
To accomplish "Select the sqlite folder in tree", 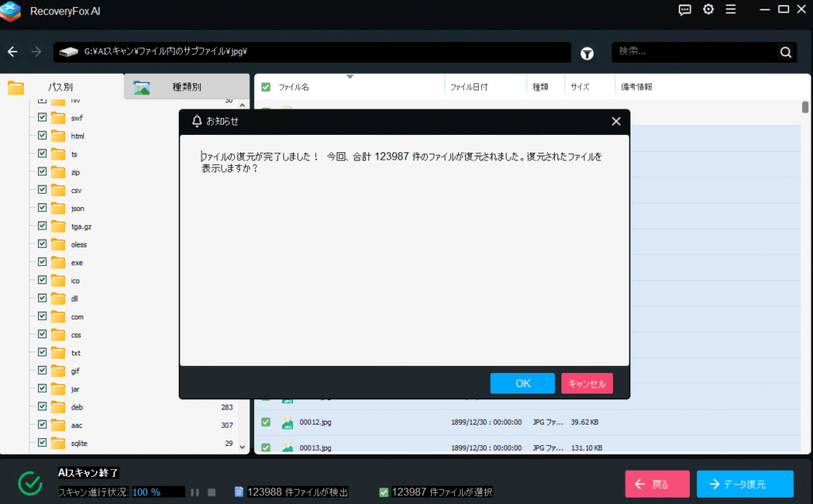I will tap(77, 444).
